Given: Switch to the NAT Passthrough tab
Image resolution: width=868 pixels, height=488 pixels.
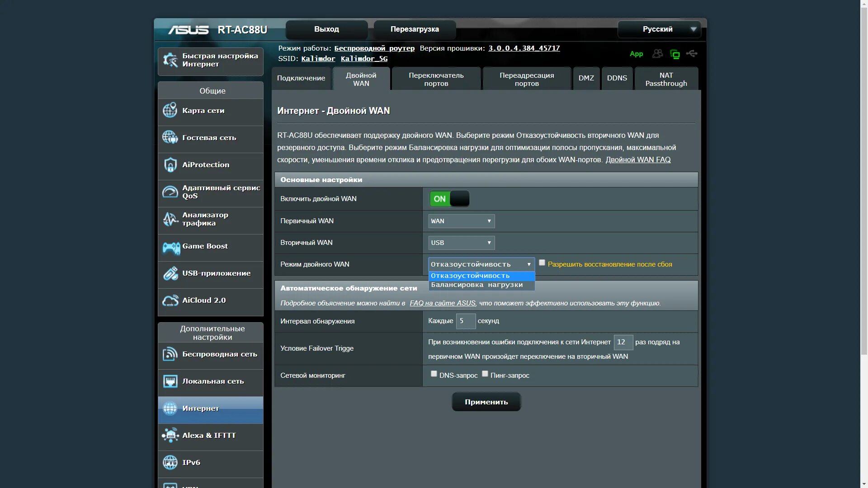Looking at the screenshot, I should 666,79.
